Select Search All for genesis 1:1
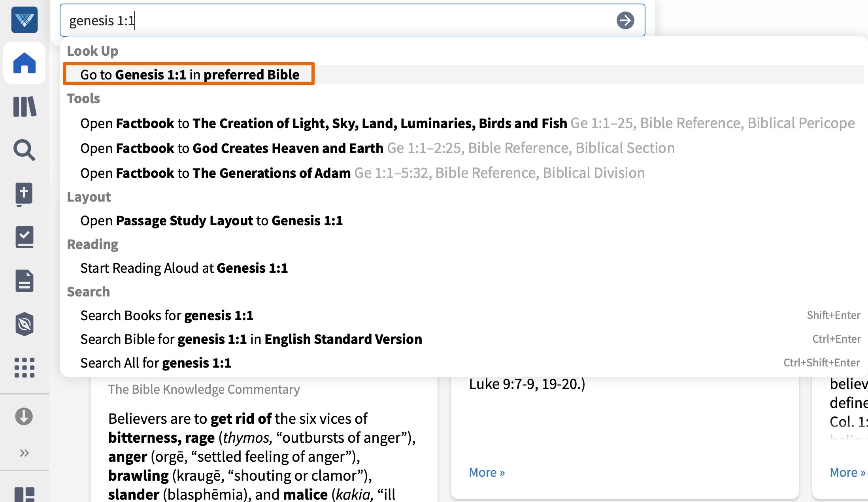The height and width of the screenshot is (502, 868). point(156,363)
